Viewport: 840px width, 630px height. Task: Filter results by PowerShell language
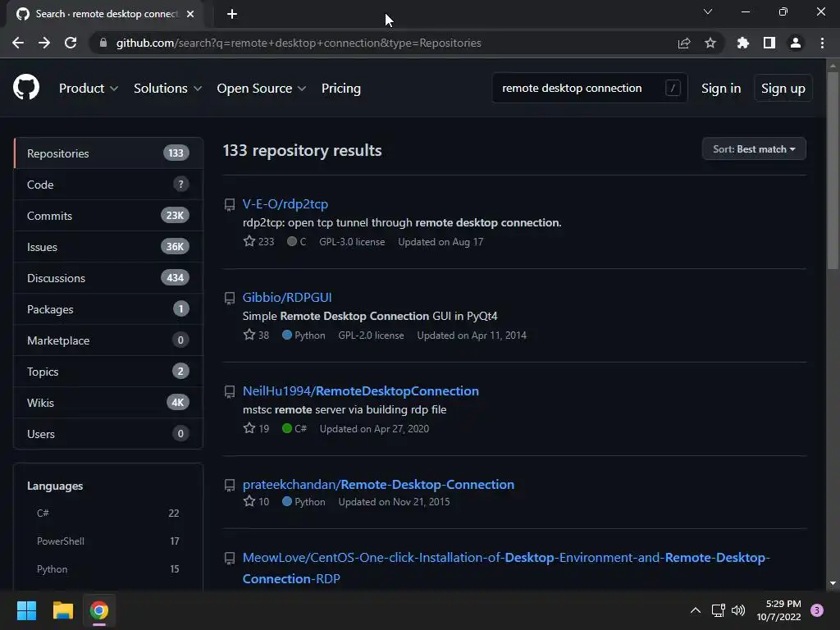pyautogui.click(x=107, y=541)
